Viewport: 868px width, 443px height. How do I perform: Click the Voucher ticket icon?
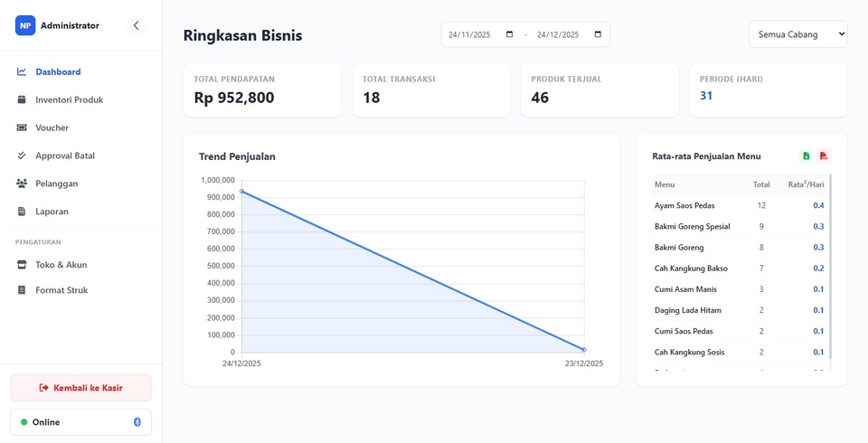tap(22, 127)
